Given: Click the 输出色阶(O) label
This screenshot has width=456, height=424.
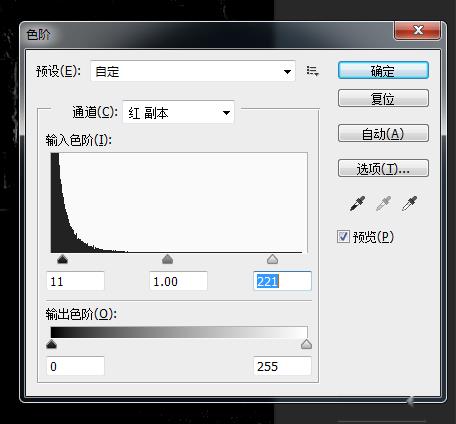Looking at the screenshot, I should 81,314.
